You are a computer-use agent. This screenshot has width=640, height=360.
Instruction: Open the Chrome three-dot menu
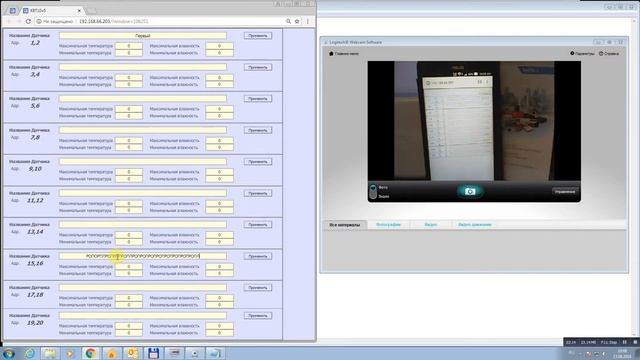(x=308, y=21)
